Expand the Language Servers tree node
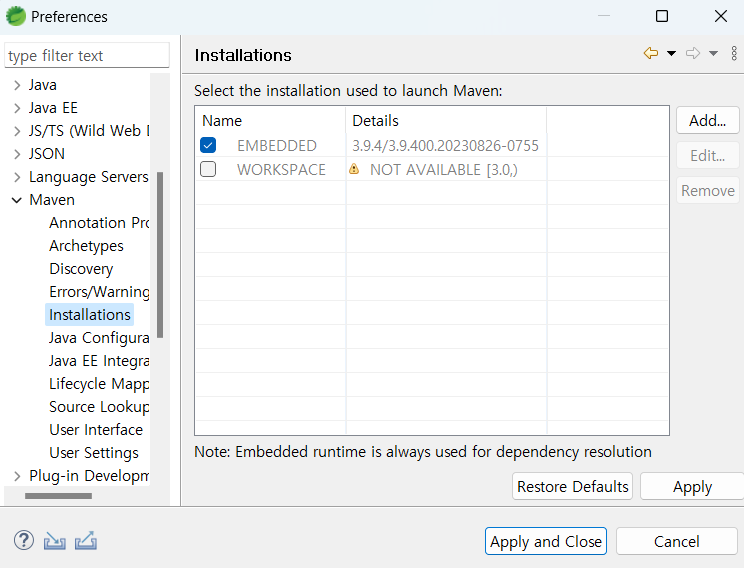This screenshot has width=744, height=568. [17, 177]
